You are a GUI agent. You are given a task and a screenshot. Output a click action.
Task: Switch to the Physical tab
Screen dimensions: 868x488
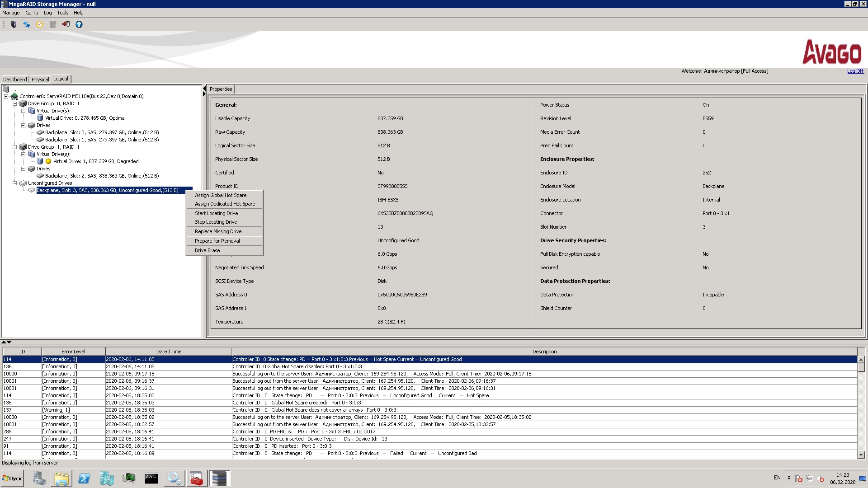pos(40,80)
